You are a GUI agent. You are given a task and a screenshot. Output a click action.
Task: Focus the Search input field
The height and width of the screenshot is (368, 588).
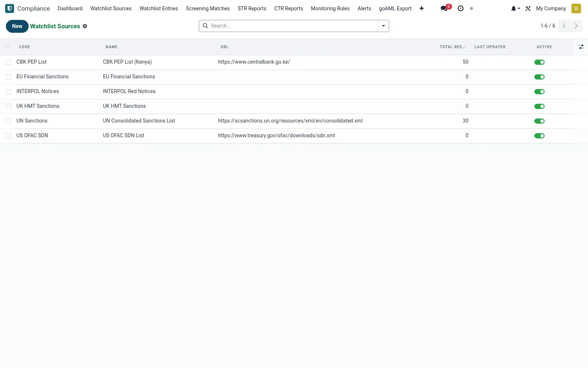(x=293, y=26)
